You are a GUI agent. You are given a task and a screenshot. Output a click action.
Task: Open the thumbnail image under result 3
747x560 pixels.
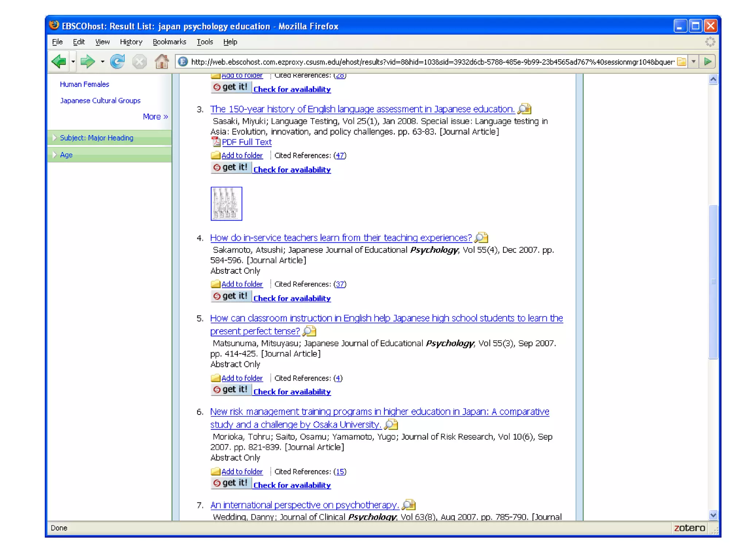226,203
